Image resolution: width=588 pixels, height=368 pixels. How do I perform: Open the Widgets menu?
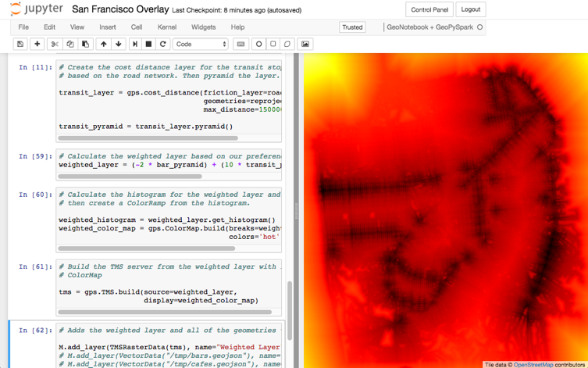[x=203, y=27]
